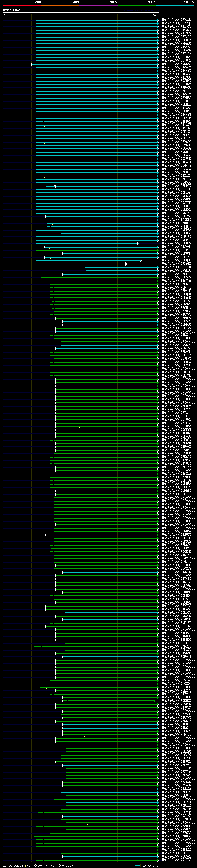Select hit label UniRef100_C1C2L4
Screen dimensions: 197x868
(x=177, y=802)
